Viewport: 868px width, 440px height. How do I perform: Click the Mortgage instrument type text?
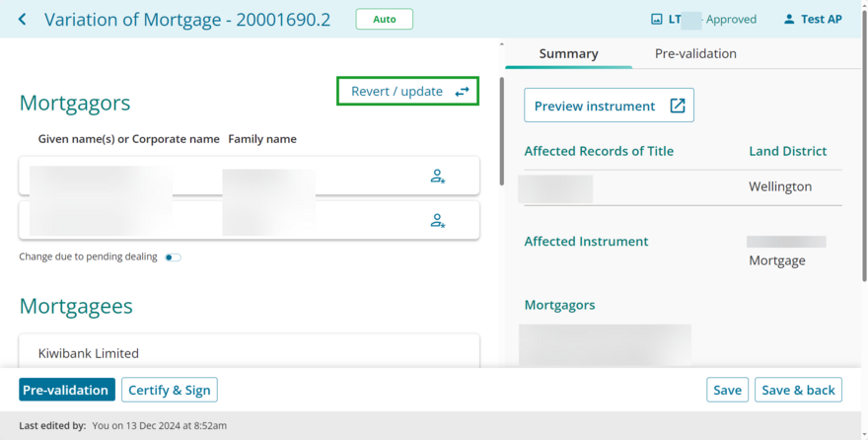click(777, 260)
